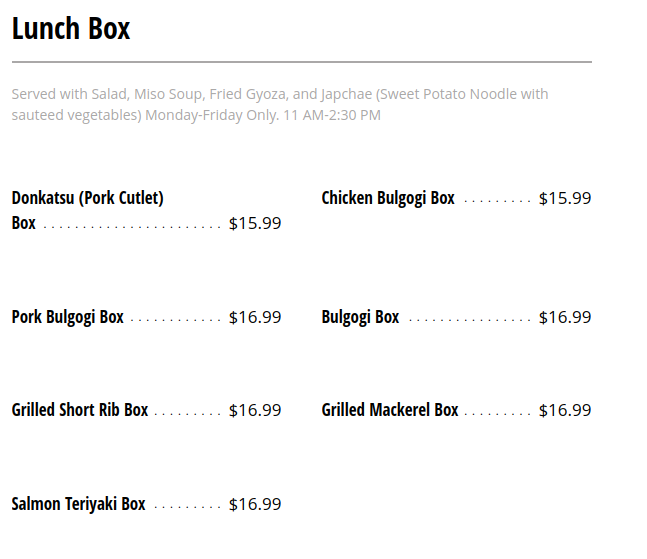Click the Pork Bulgogi Box $16.99 price
The image size is (647, 559).
[x=255, y=317]
